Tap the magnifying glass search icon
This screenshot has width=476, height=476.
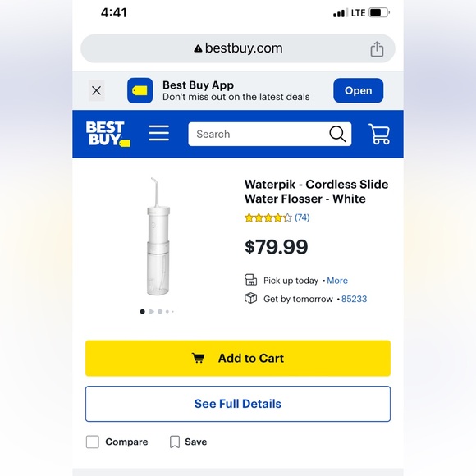pos(337,134)
